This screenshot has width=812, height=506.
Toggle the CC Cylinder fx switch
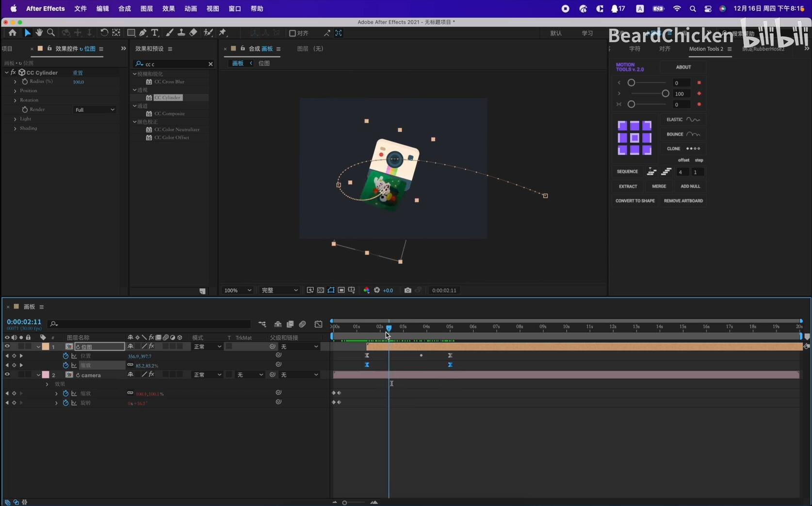(14, 72)
